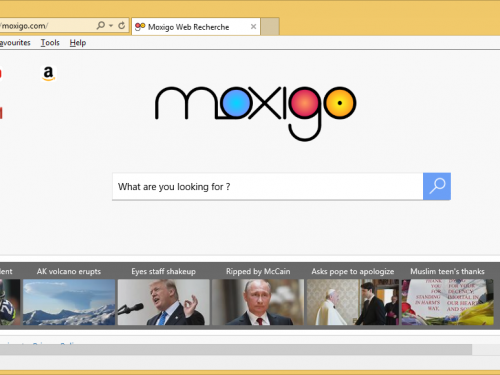Image resolution: width=500 pixels, height=375 pixels.
Task: Open the address bar dropdown arrow
Action: pyautogui.click(x=111, y=26)
